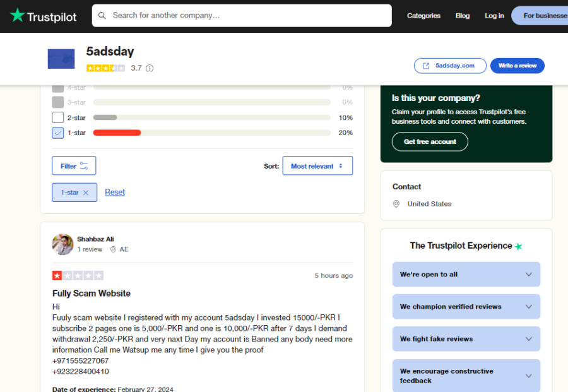Click the '5 hours ago' review timestamp

pyautogui.click(x=334, y=276)
